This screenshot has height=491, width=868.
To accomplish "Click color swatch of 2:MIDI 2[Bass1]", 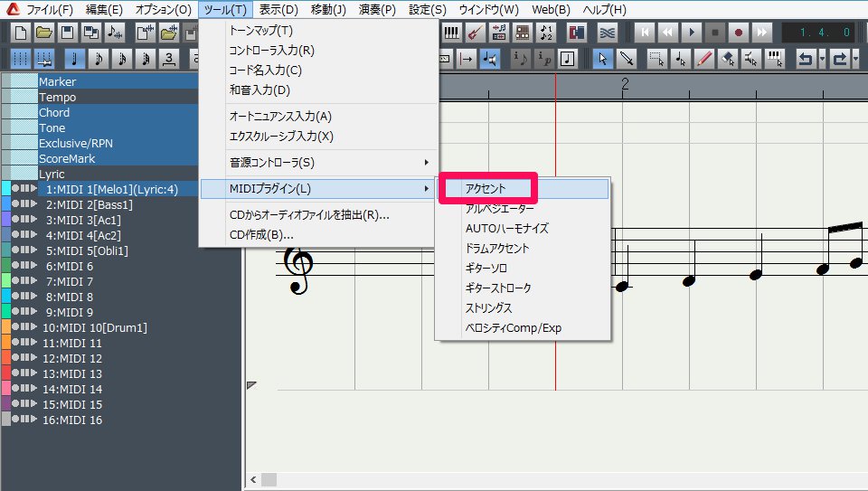I will [5, 204].
